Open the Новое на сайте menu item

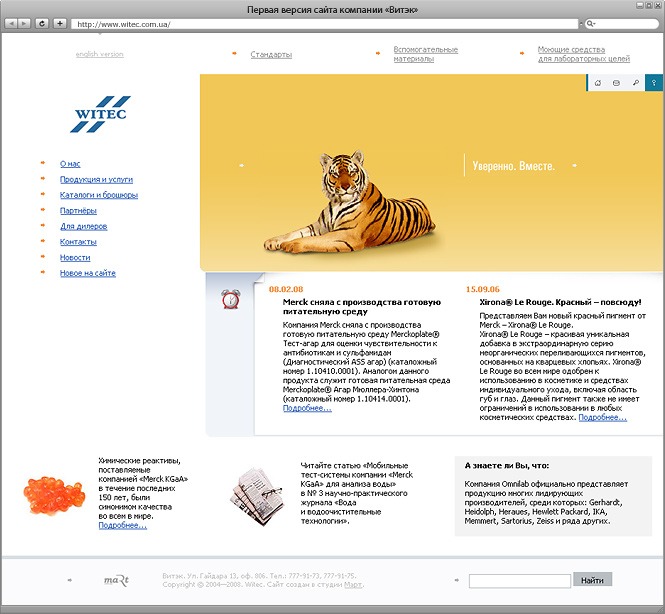pos(88,273)
